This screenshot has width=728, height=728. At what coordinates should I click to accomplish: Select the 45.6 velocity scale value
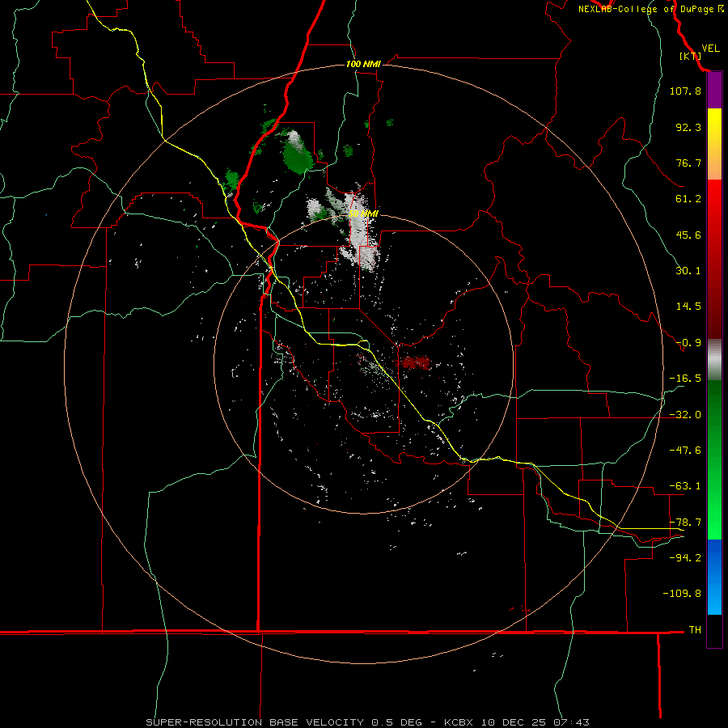click(x=688, y=235)
